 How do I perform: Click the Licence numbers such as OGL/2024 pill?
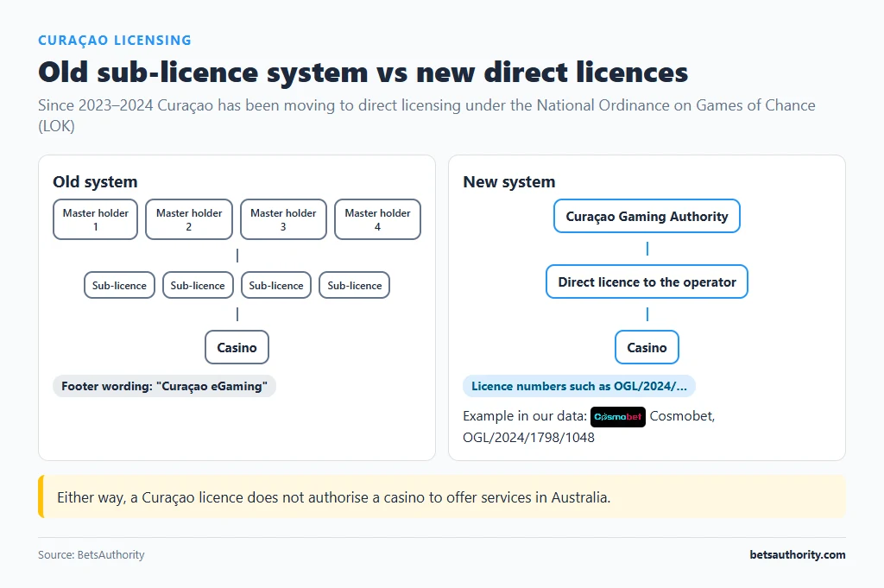(579, 386)
